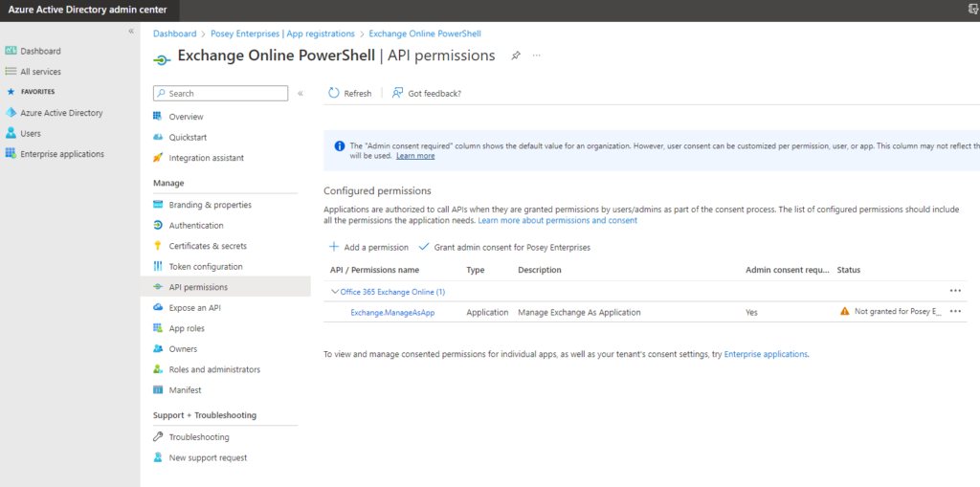The image size is (980, 487).
Task: Click the Troubleshooting wrench icon
Action: pyautogui.click(x=158, y=437)
